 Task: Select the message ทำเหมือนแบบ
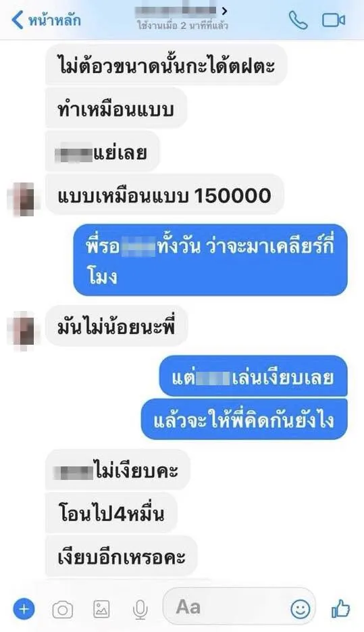click(116, 109)
